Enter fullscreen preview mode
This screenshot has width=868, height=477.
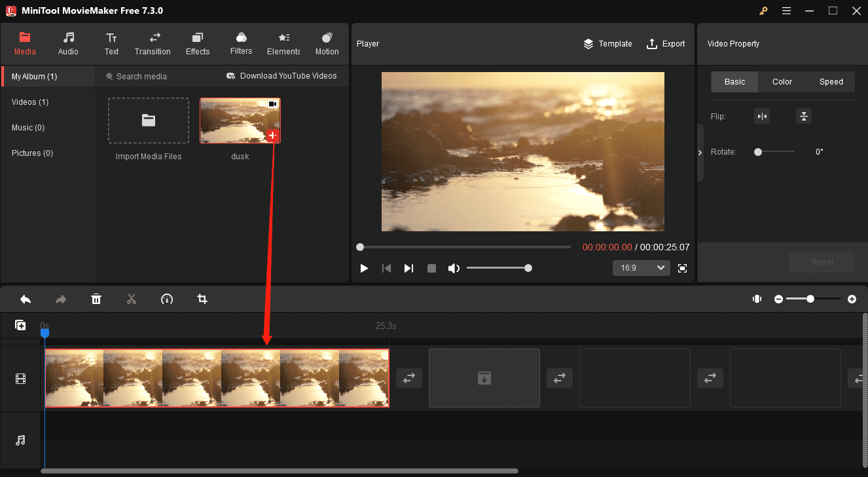pos(682,268)
